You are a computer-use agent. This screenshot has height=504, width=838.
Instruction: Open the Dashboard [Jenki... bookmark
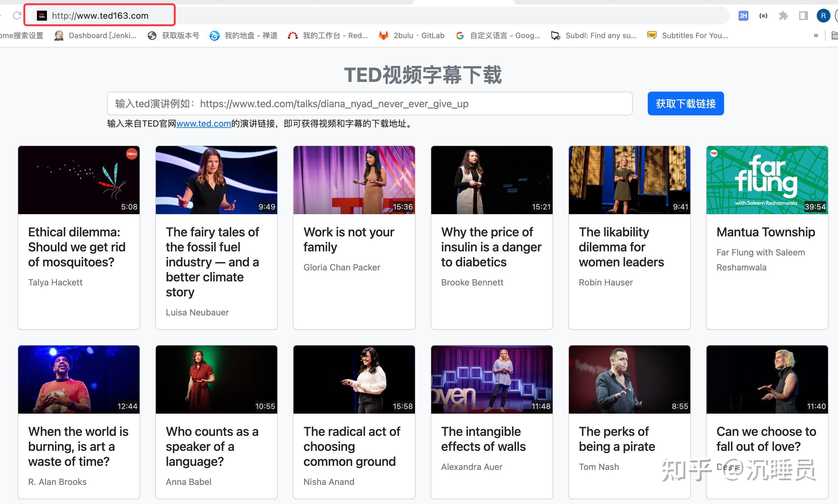click(95, 35)
